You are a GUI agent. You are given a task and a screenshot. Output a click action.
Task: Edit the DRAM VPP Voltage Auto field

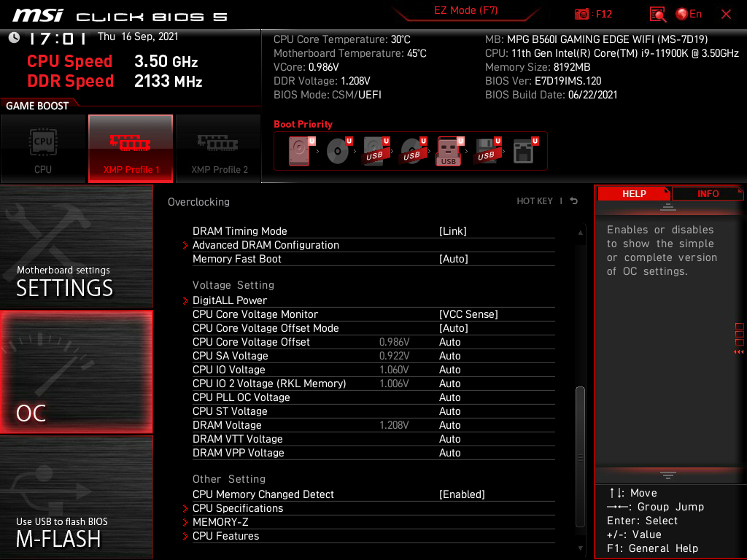click(x=449, y=452)
